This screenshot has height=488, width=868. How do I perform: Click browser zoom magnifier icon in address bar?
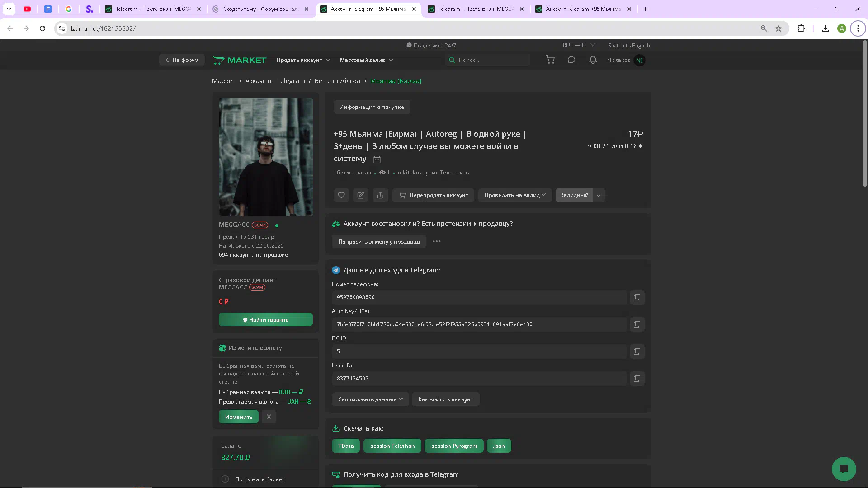pos(764,28)
